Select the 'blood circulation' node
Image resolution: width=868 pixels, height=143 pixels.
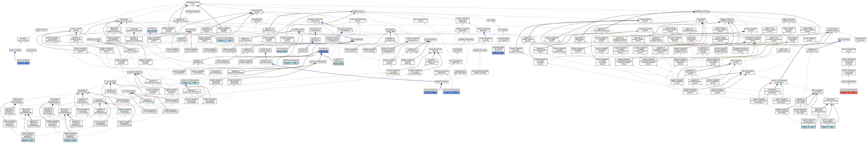[15, 50]
